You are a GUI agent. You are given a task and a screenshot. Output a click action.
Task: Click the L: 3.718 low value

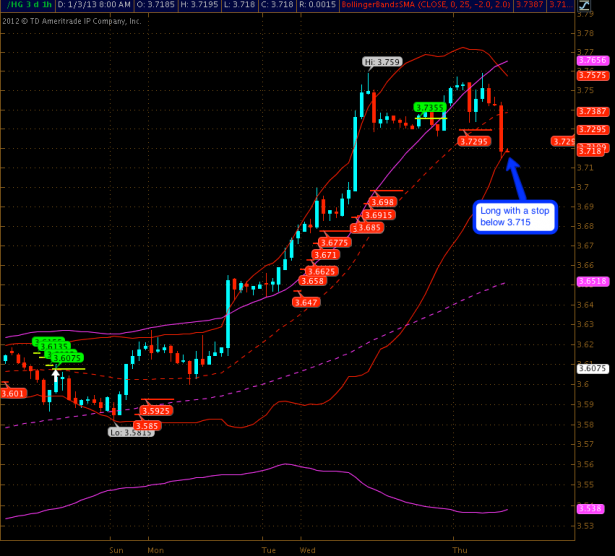point(239,5)
